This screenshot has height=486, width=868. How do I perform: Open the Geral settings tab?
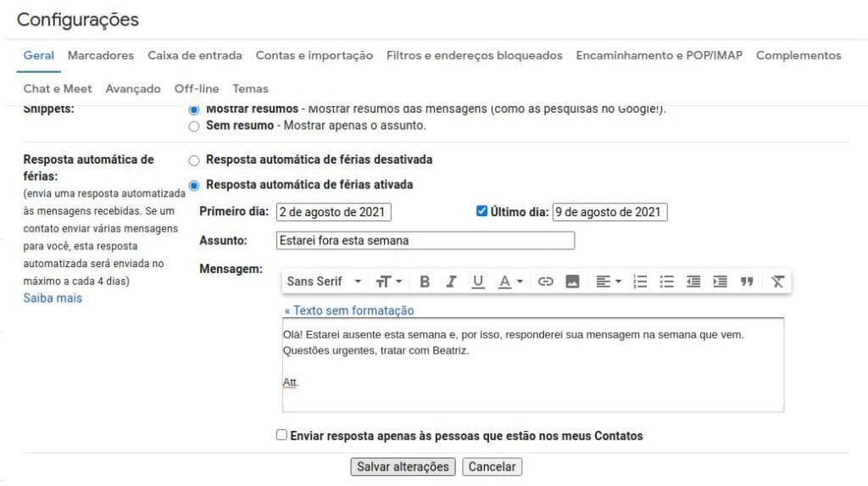click(39, 55)
